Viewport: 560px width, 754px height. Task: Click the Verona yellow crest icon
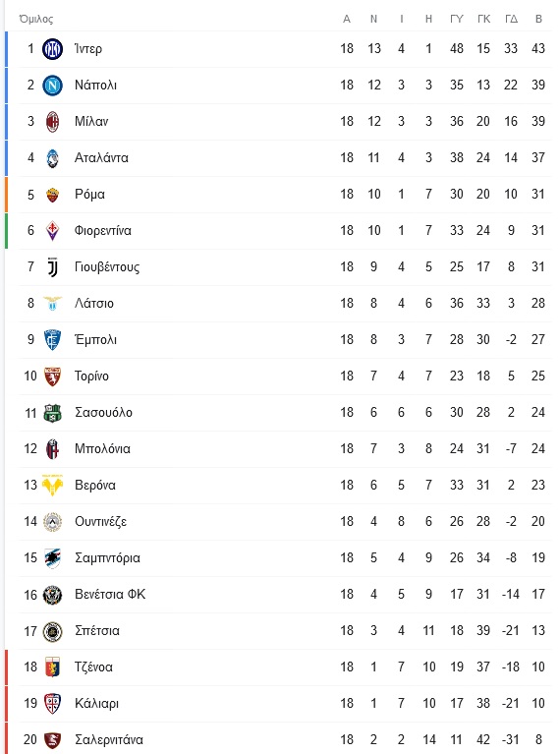click(52, 486)
